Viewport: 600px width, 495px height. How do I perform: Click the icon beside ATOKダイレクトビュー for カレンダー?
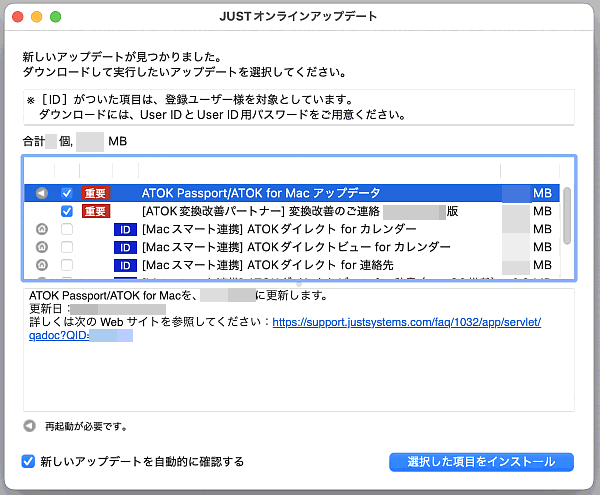tap(42, 247)
